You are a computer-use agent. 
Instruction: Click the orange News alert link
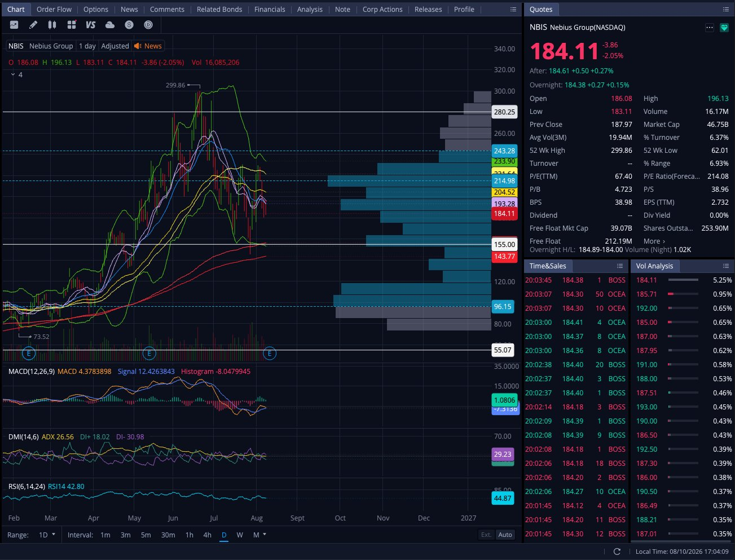148,46
